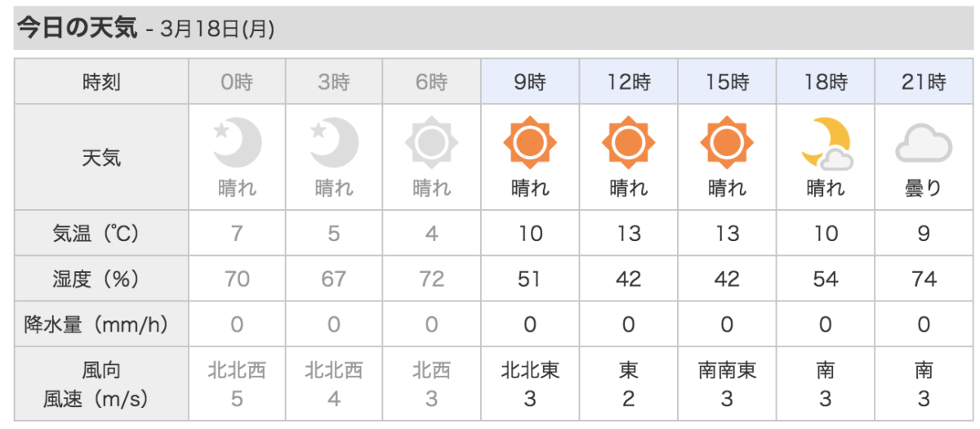Click humidity value 74 at 21時
980x429 pixels.
tap(924, 279)
